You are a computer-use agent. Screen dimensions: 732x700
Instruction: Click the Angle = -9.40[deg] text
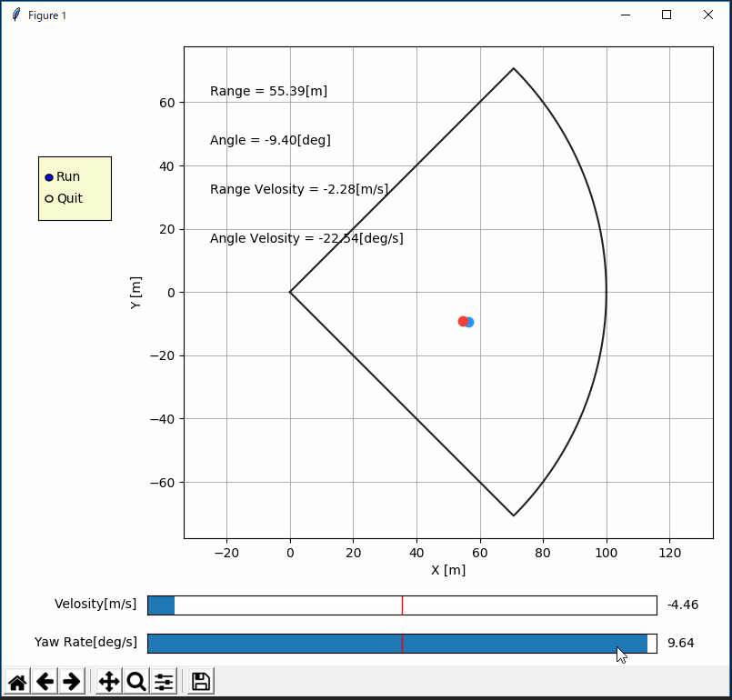click(x=270, y=140)
